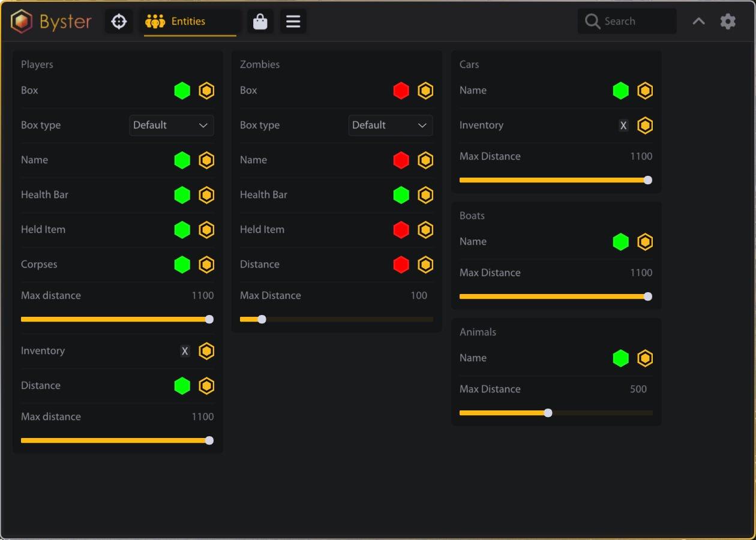756x540 pixels.
Task: Open the shopping bag items tab
Action: click(x=260, y=22)
